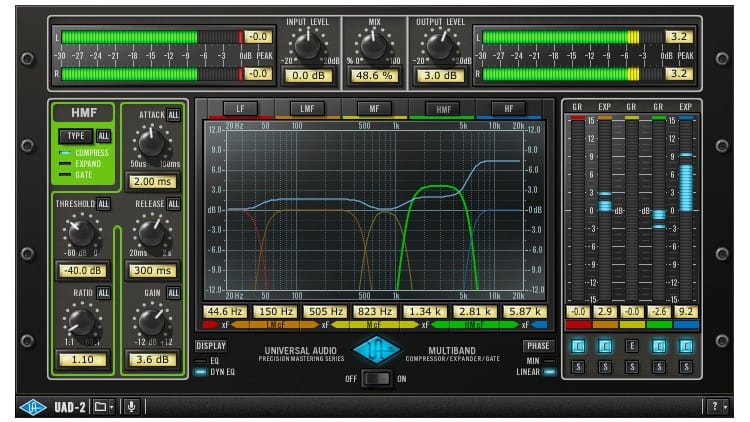Viewport: 750px width, 422px height.
Task: Select the LF band tab
Action: (x=240, y=109)
